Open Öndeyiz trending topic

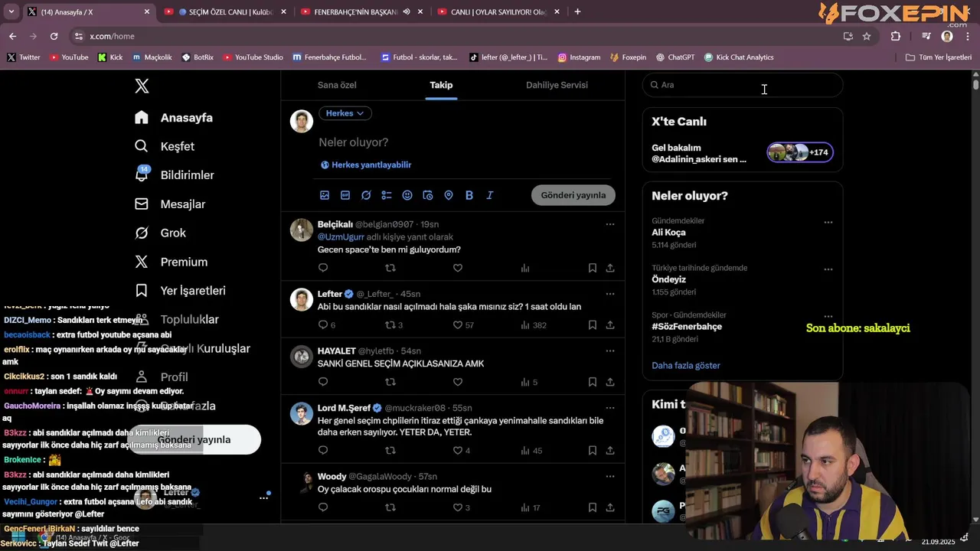(x=668, y=279)
